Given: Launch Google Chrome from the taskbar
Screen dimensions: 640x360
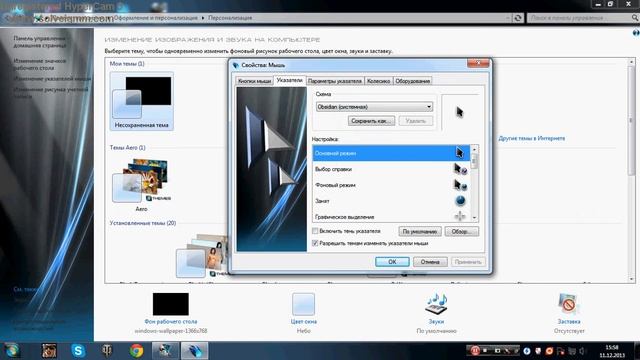Looking at the screenshot, I should point(136,351).
